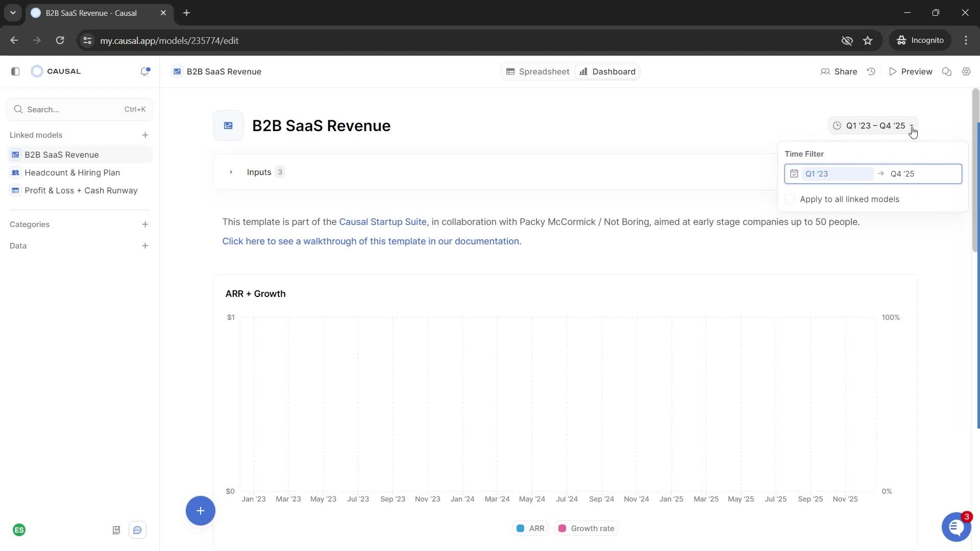The width and height of the screenshot is (980, 551).
Task: Click the Preview play icon
Action: click(893, 71)
